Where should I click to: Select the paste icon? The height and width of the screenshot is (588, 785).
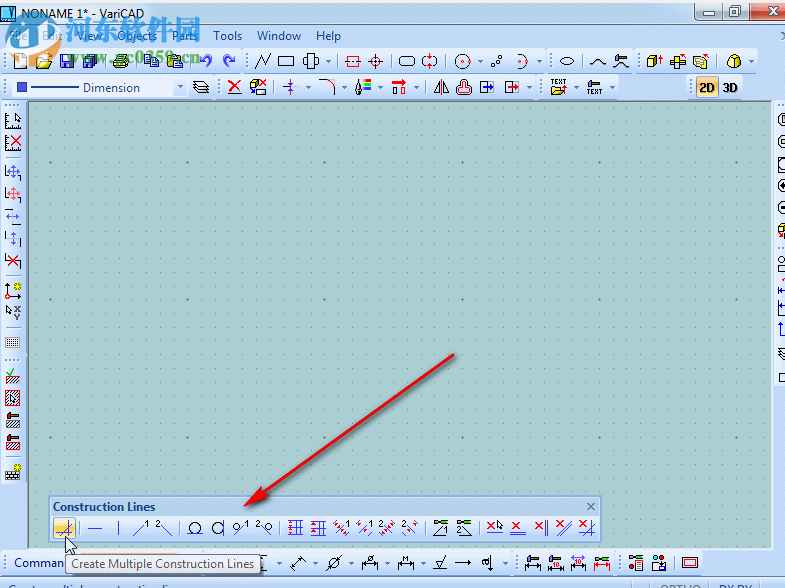click(175, 61)
